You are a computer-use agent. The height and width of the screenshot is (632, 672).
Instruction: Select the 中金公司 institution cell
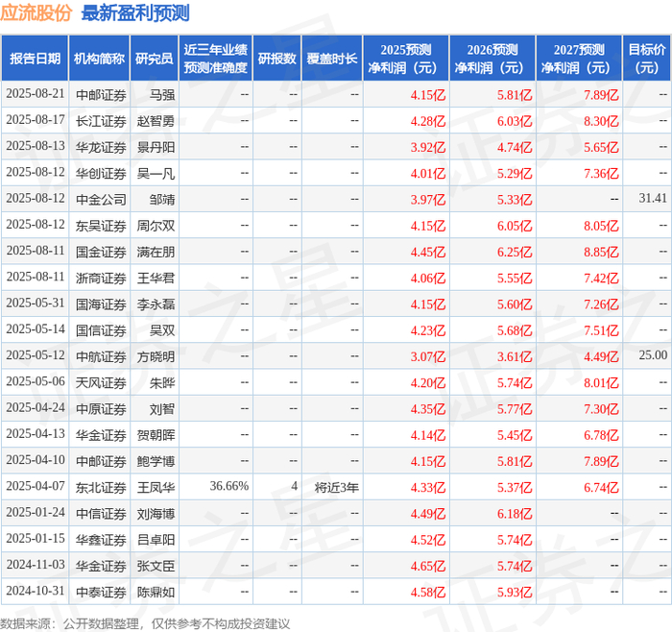(x=101, y=200)
